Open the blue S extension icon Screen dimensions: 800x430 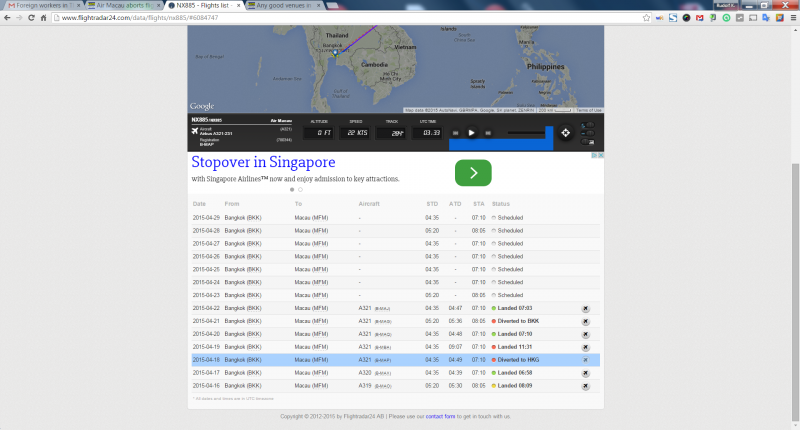[x=673, y=18]
